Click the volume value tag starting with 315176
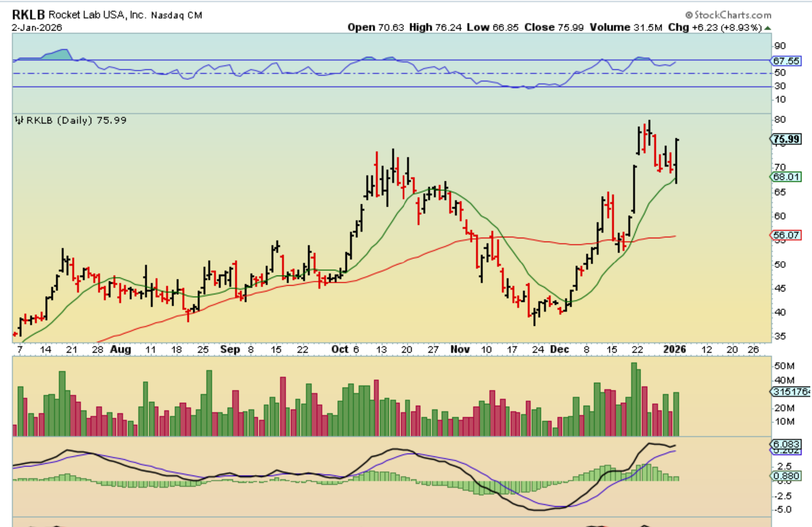The height and width of the screenshot is (527, 812). click(x=791, y=392)
